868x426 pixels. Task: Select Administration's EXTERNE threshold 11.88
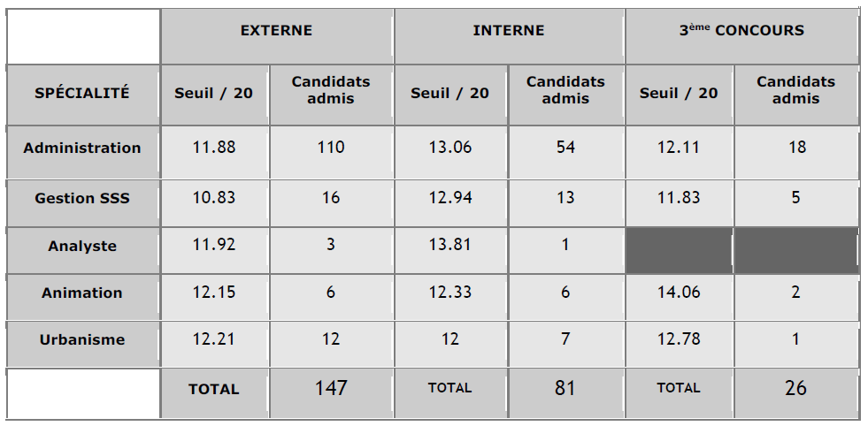[x=214, y=148]
